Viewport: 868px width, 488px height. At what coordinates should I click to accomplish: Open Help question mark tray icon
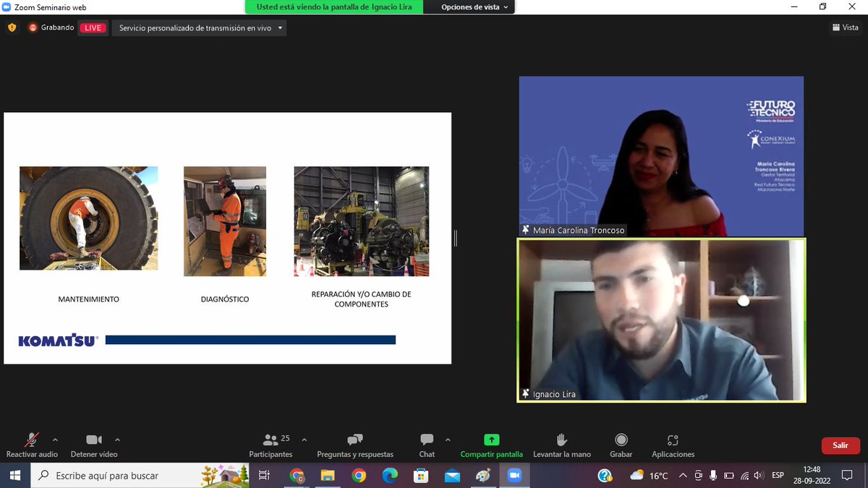[x=605, y=475]
